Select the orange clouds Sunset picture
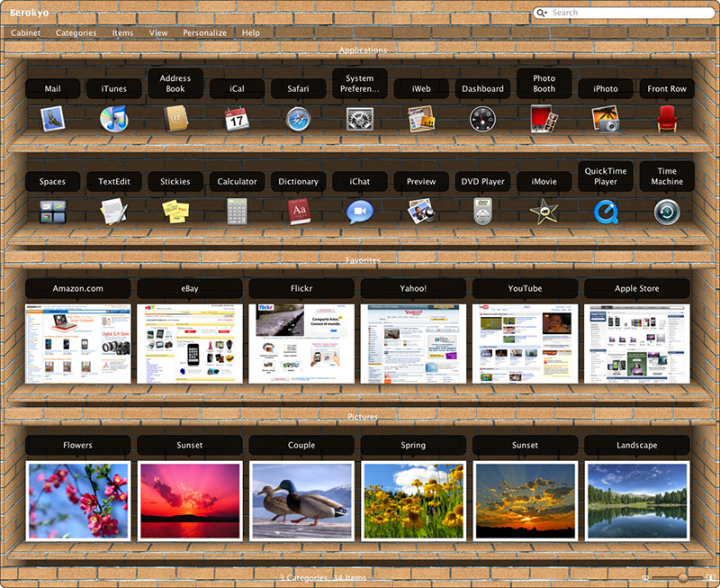720x588 pixels. point(526,502)
